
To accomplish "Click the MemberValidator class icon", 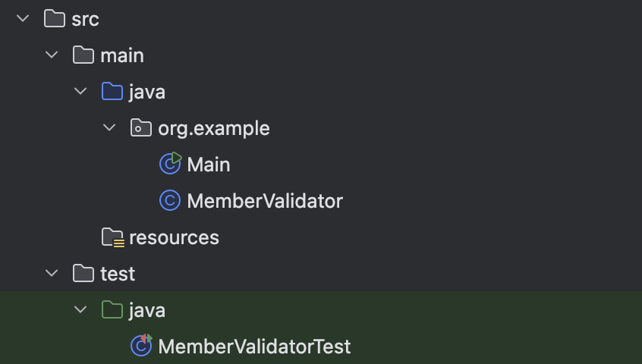I will pyautogui.click(x=170, y=201).
